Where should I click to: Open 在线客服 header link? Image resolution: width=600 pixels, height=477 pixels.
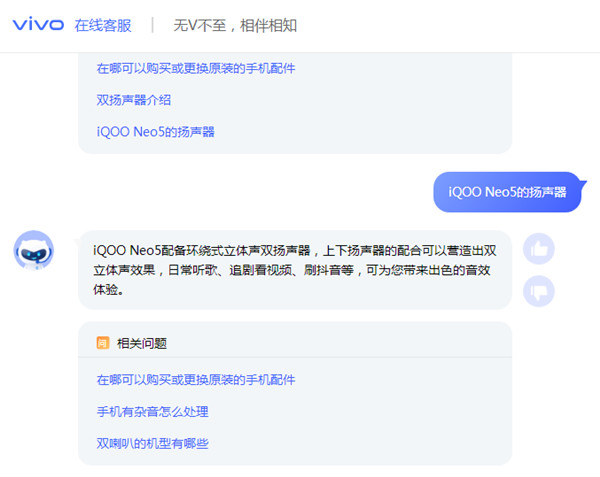pyautogui.click(x=103, y=26)
